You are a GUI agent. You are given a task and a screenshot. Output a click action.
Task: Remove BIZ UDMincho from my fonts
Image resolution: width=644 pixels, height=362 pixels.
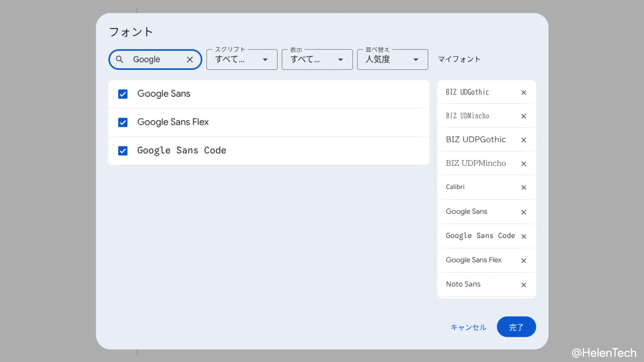523,116
